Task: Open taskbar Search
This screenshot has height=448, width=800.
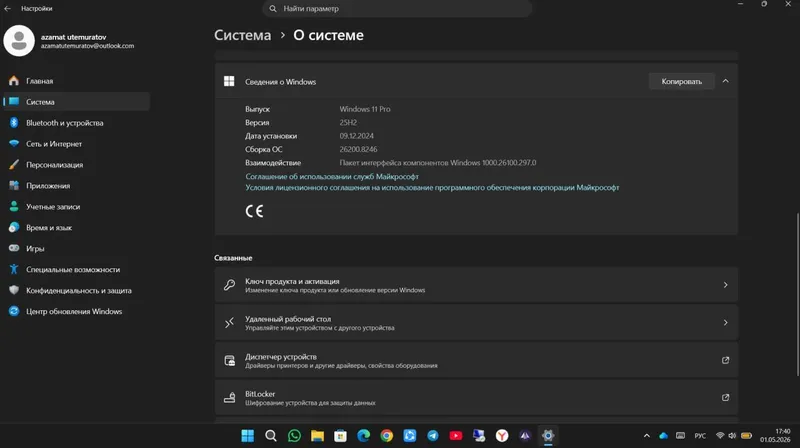Action: coord(271,435)
